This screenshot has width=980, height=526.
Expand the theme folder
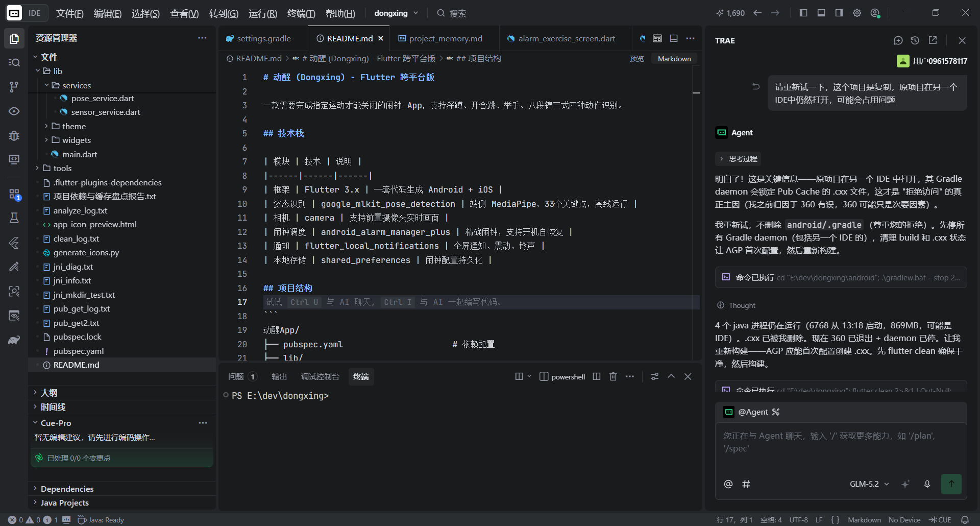pos(46,126)
